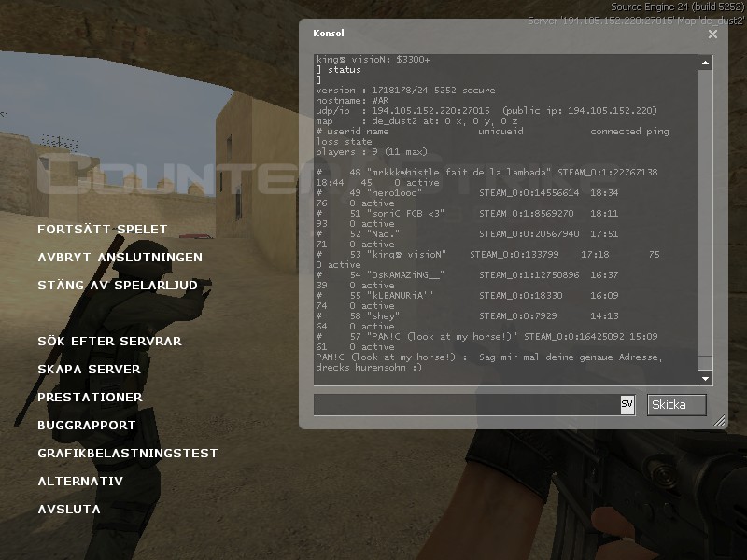747x560 pixels.
Task: Click the console scrollbar down arrow
Action: [x=705, y=379]
